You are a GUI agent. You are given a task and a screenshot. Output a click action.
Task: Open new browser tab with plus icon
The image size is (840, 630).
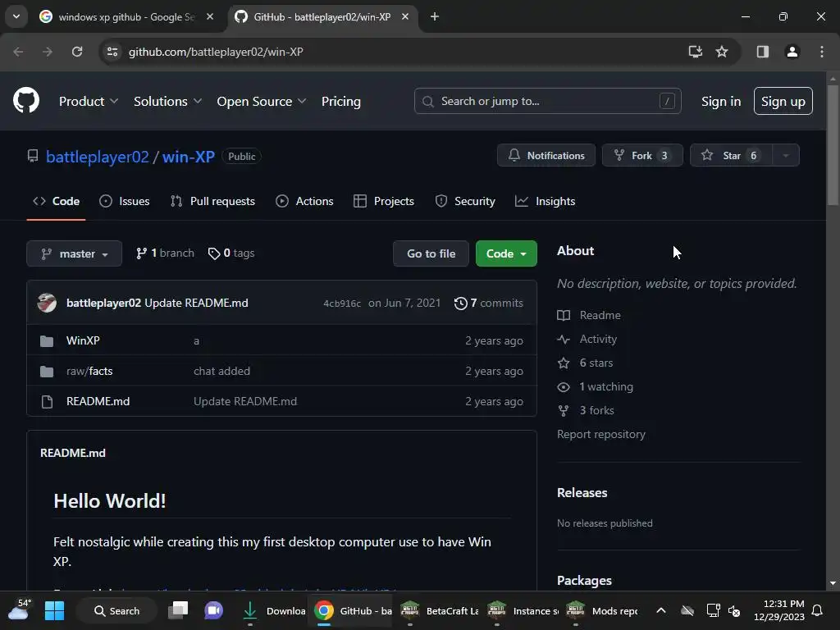435,16
